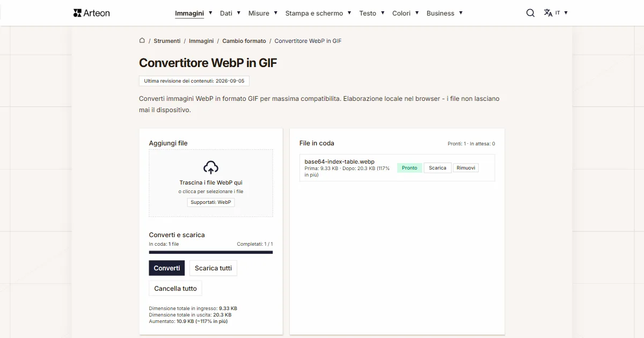Select the base64-index-table.webp file name

340,161
